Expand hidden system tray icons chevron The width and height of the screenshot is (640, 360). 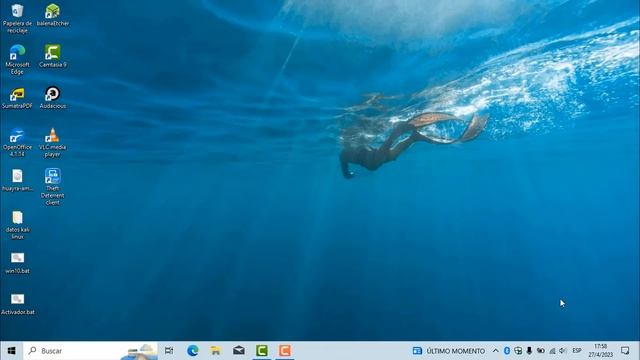(x=496, y=351)
